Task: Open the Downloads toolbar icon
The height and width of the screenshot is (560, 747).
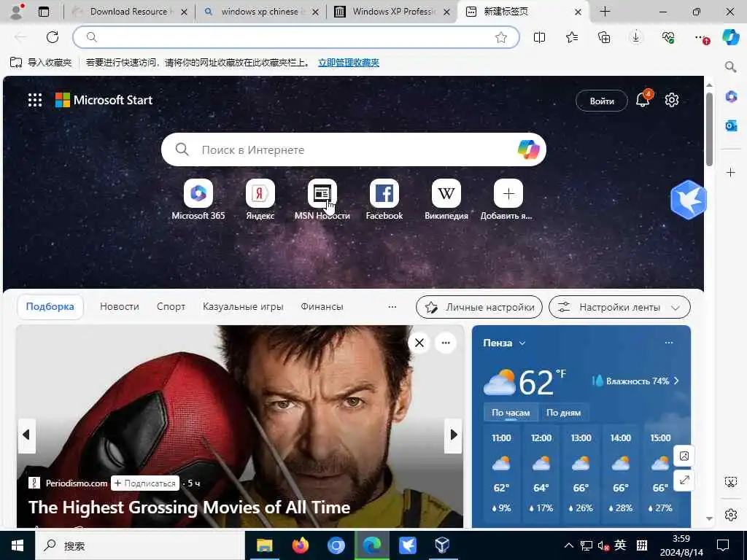Action: [636, 37]
